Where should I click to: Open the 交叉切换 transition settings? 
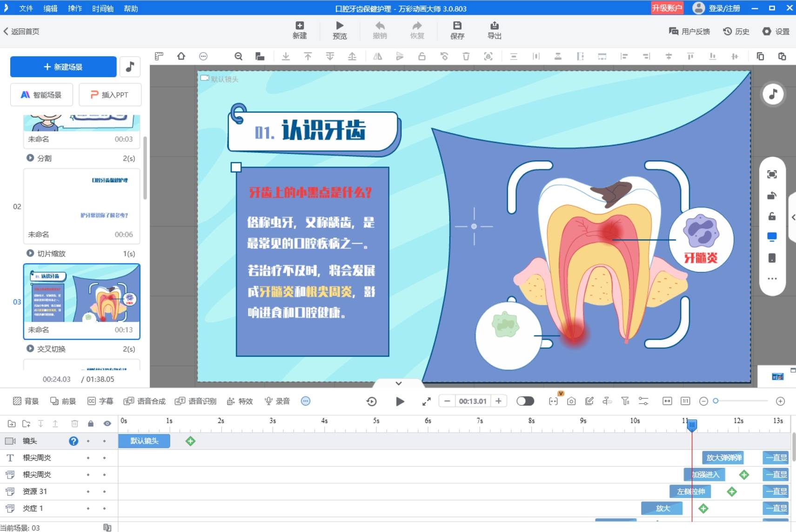coord(51,349)
